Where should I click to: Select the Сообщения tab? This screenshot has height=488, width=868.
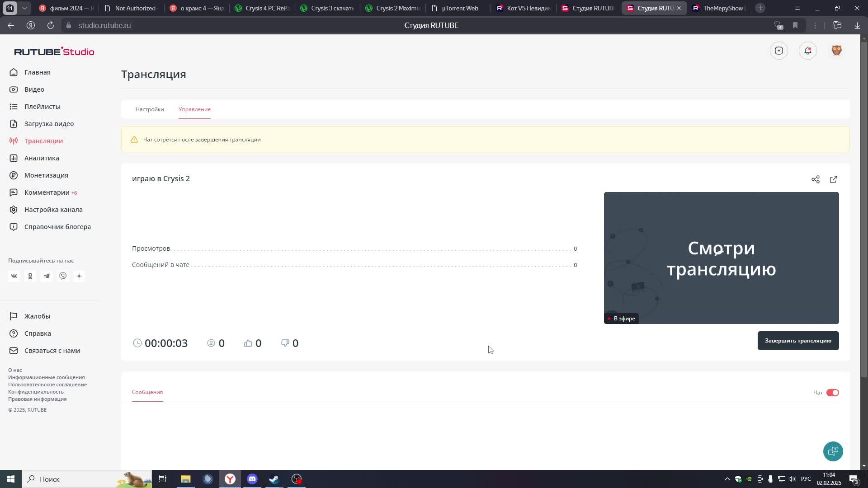147,392
